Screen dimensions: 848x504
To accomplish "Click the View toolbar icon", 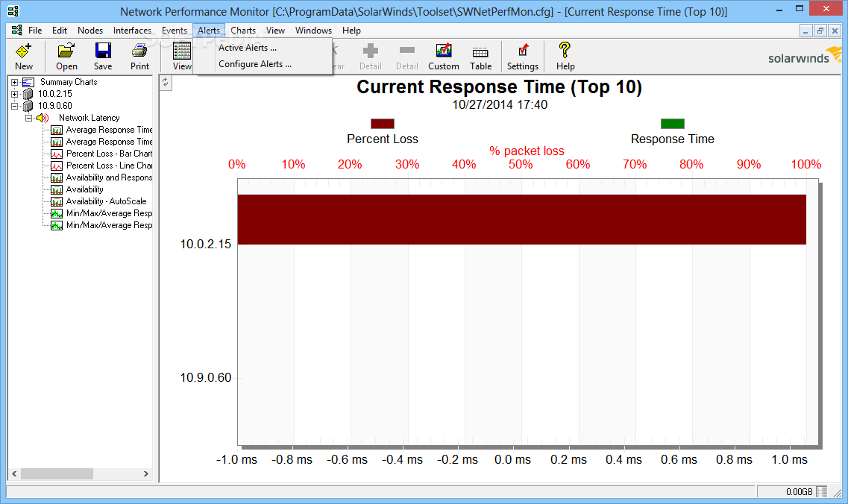I will tap(182, 51).
